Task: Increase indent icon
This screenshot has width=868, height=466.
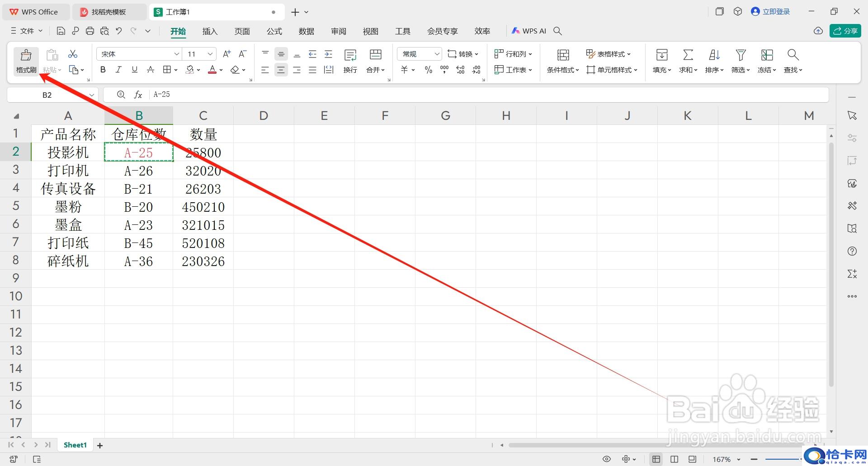Action: point(329,54)
